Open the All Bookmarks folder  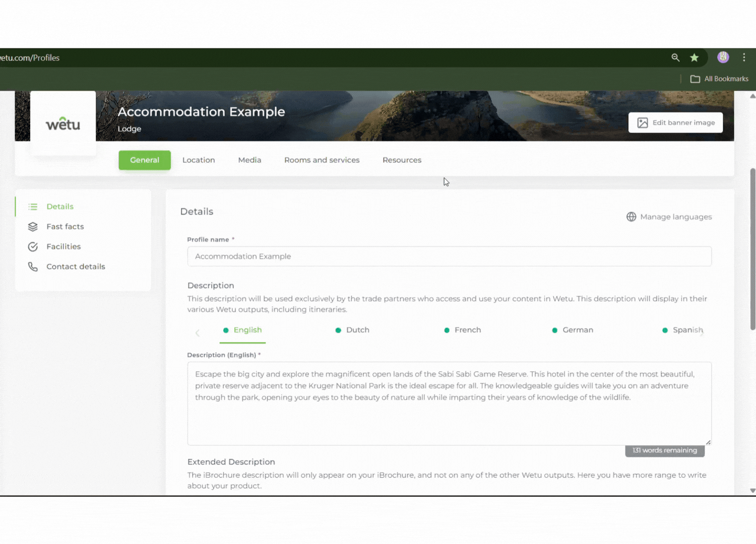click(719, 79)
